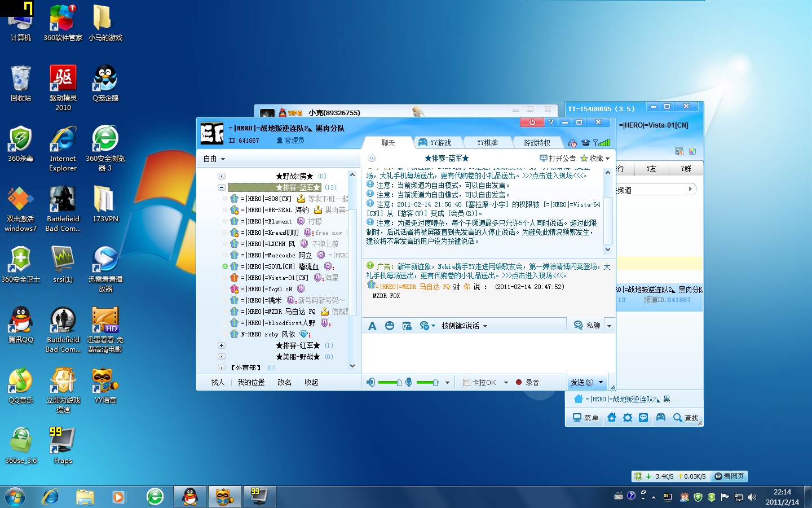Select the Y友 tab in YY main window
This screenshot has width=812, height=508.
651,169
